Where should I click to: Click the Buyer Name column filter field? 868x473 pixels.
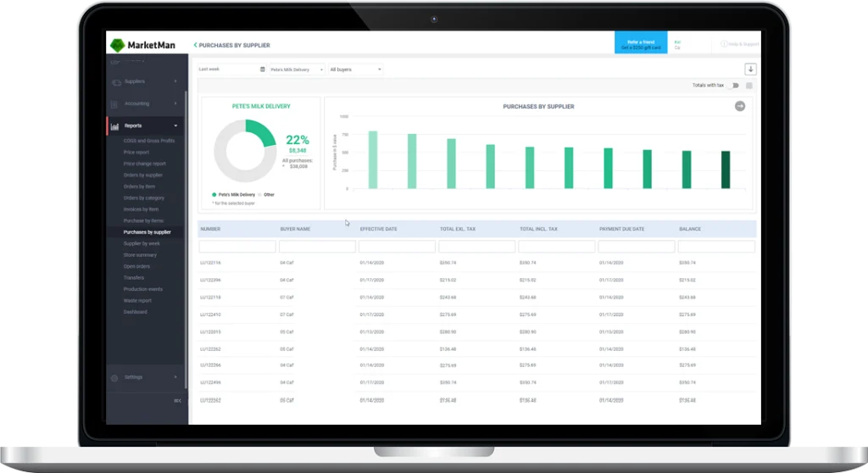317,247
